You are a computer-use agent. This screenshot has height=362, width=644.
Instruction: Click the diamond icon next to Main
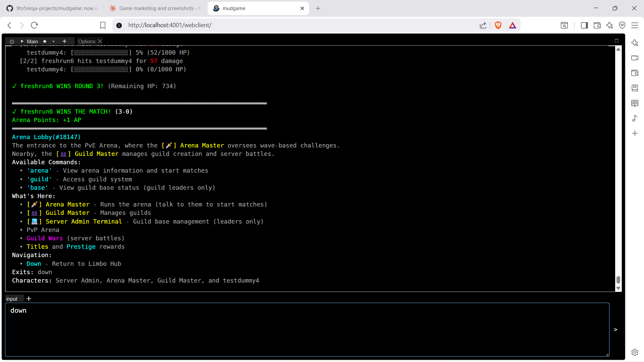coord(45,42)
